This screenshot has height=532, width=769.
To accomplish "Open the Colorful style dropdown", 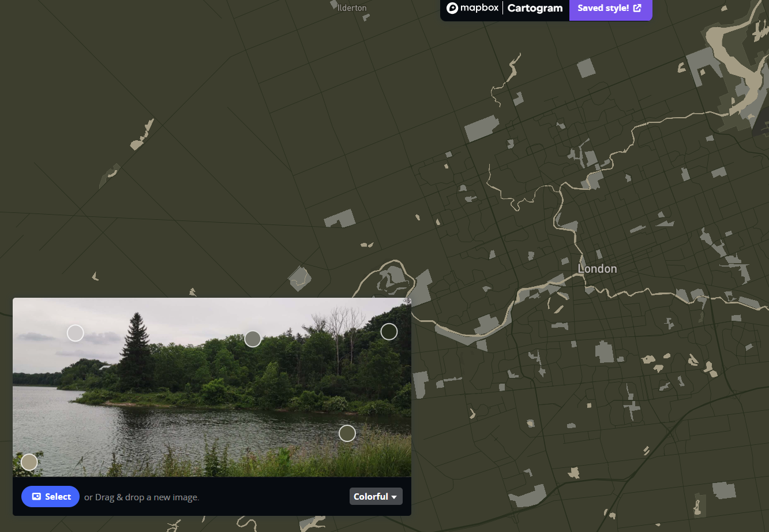I will (376, 496).
